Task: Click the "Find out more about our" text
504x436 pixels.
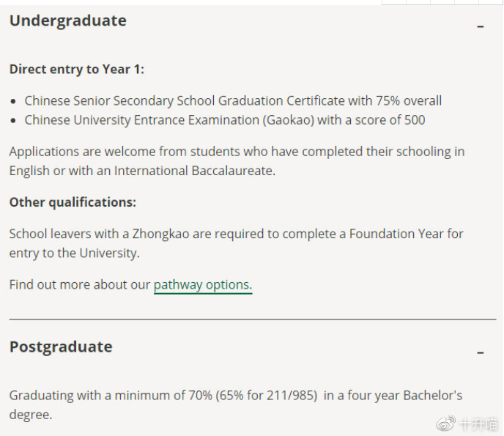Action: [x=80, y=285]
